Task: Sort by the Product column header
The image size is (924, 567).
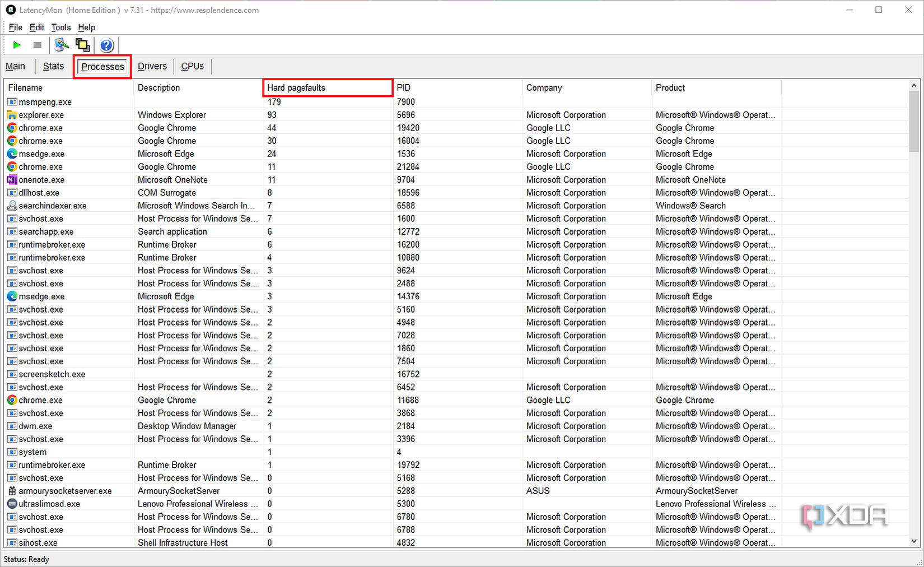Action: coord(716,87)
